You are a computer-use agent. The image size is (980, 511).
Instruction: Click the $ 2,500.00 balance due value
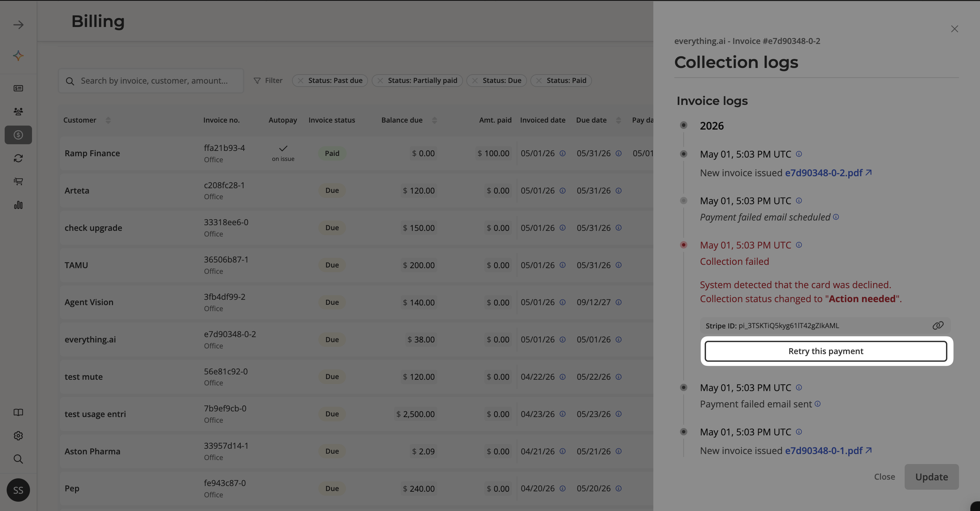(415, 414)
